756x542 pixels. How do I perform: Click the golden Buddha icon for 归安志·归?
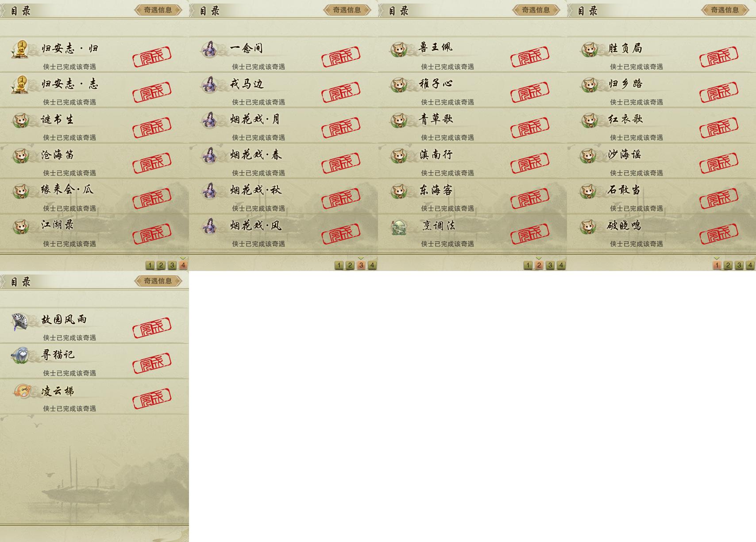20,49
